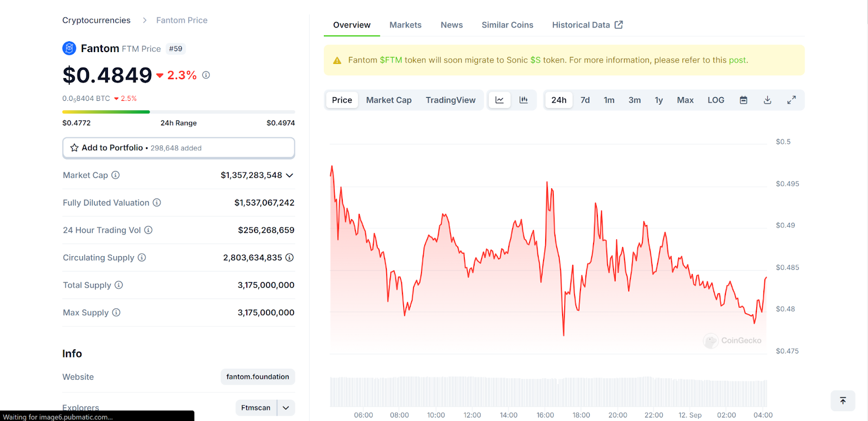Open the calendar date range picker

(744, 100)
